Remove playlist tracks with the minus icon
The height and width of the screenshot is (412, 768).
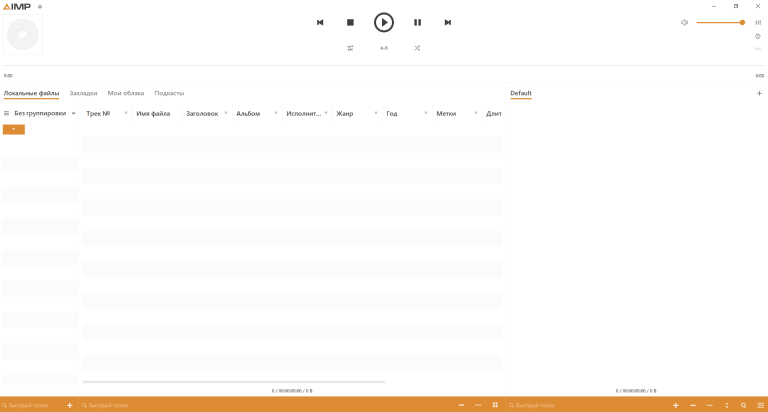pyautogui.click(x=693, y=405)
